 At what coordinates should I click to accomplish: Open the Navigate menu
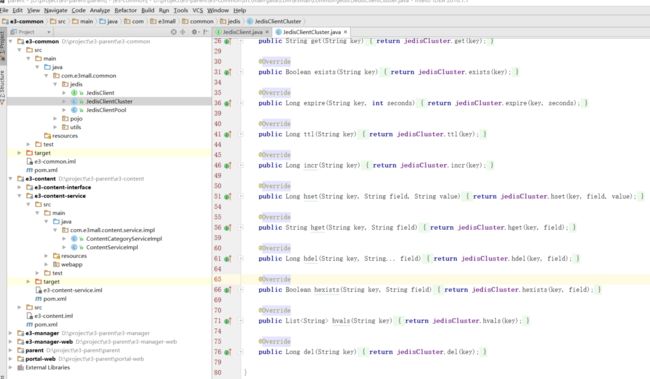click(x=56, y=10)
